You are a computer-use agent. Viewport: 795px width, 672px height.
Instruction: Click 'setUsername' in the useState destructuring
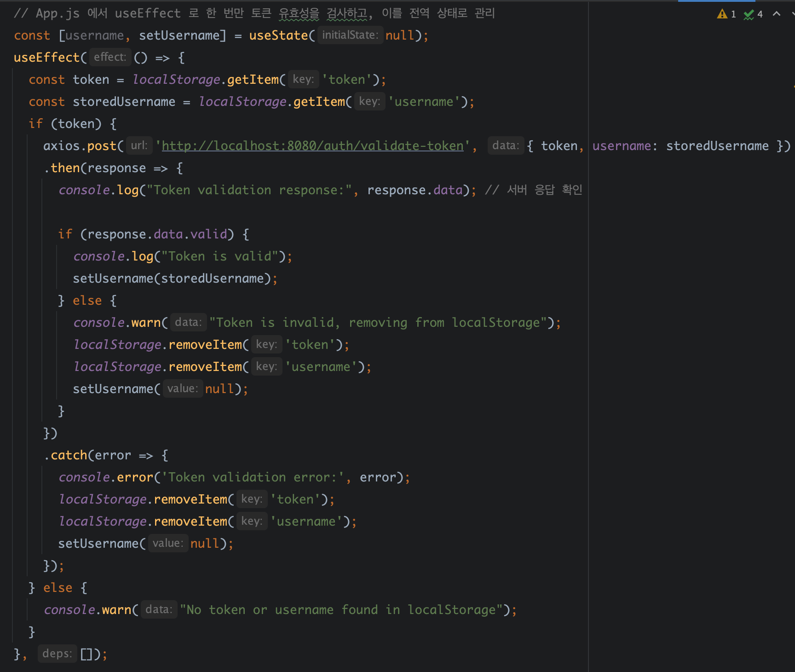[x=179, y=35]
